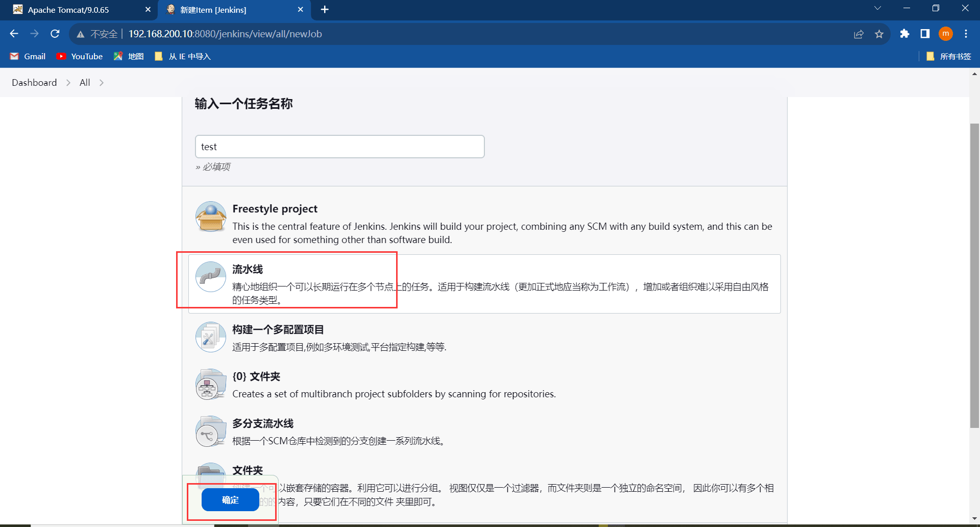980x527 pixels.
Task: Select the {0} 文件夹 organization folder icon
Action: click(x=211, y=384)
